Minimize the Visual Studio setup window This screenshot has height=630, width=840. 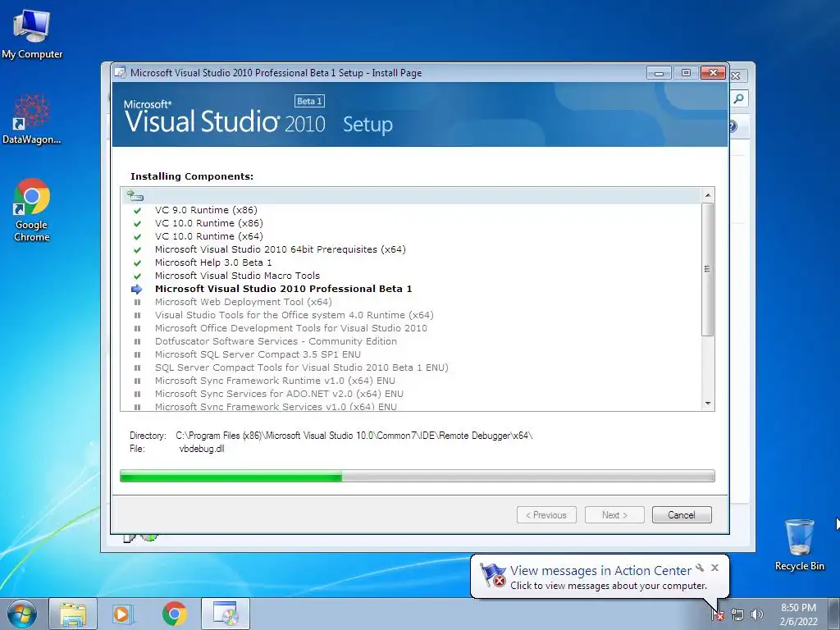659,73
